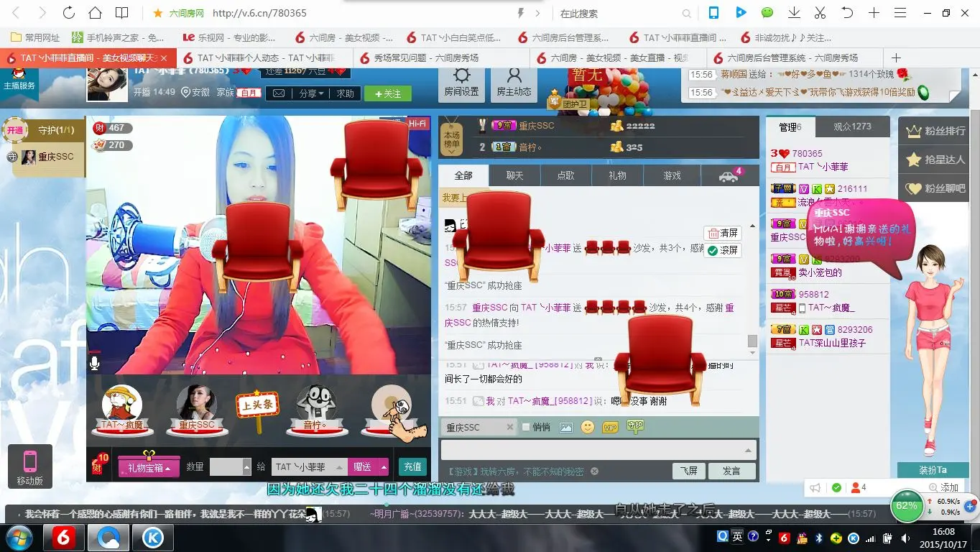Open the 房主动态 host activity icon
The image size is (980, 552).
point(514,83)
